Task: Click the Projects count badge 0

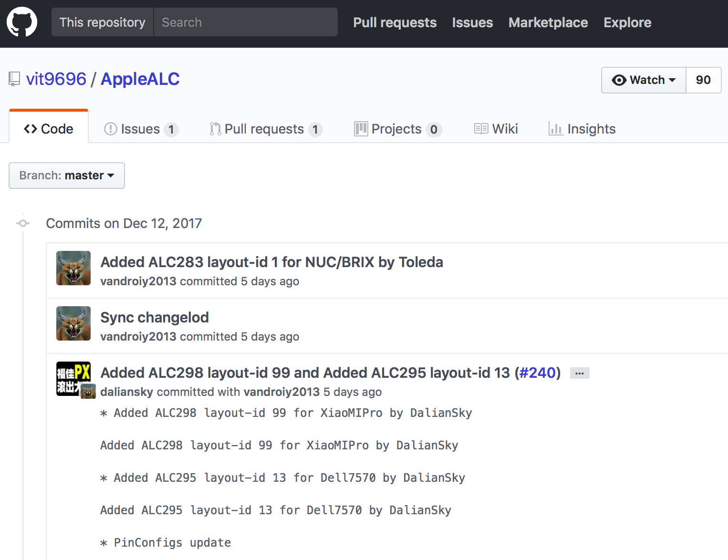Action: [434, 129]
